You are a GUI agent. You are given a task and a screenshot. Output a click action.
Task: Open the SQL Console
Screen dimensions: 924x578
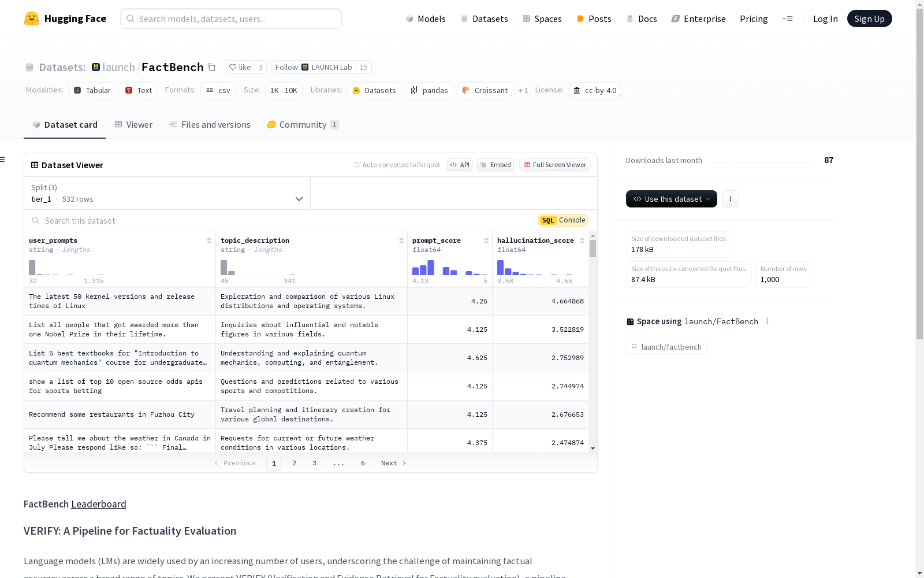563,220
